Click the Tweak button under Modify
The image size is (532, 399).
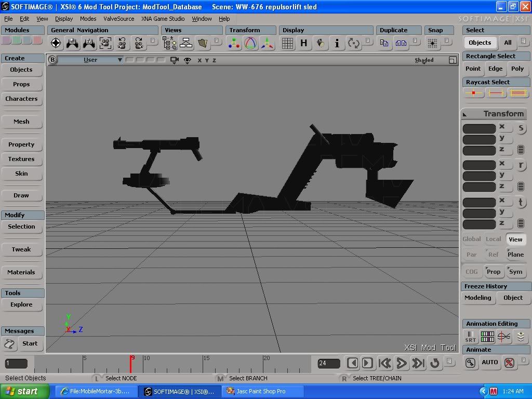21,249
